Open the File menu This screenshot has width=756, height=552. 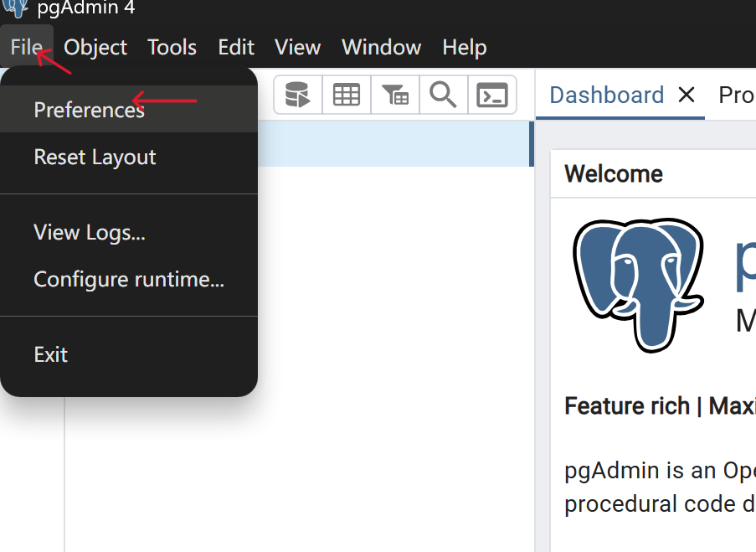(x=27, y=47)
